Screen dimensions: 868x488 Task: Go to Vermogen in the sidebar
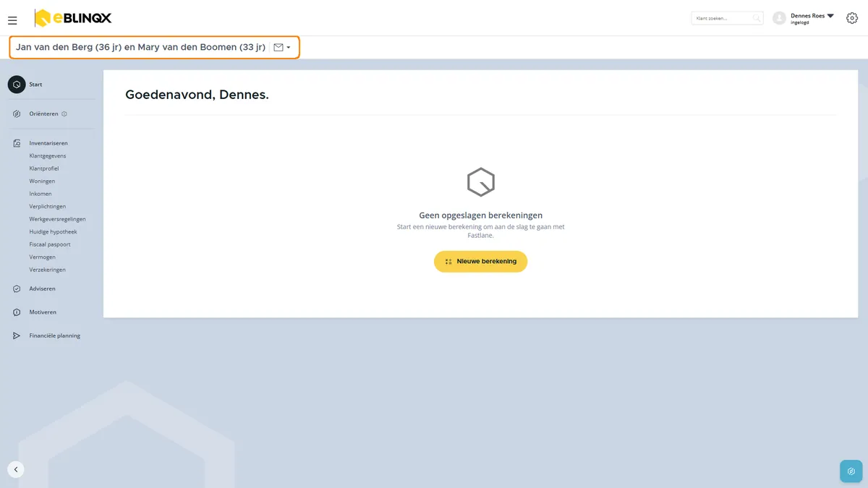42,257
